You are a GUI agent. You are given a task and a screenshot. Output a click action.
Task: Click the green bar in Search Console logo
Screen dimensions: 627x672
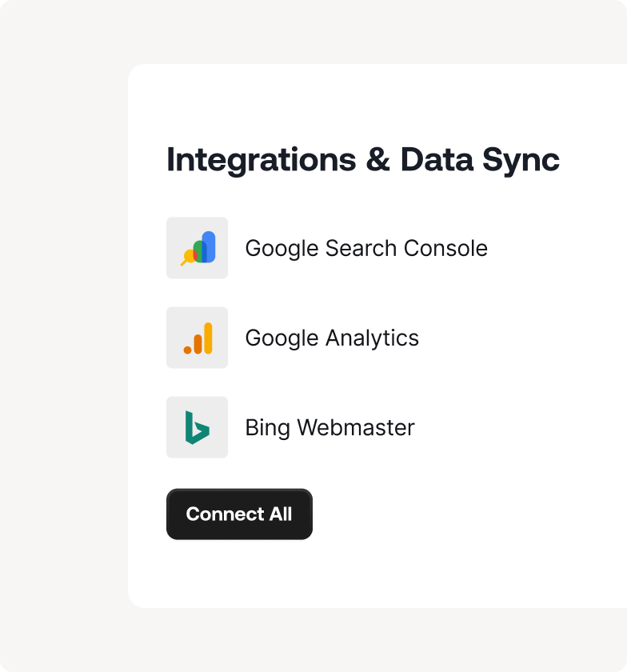(199, 251)
